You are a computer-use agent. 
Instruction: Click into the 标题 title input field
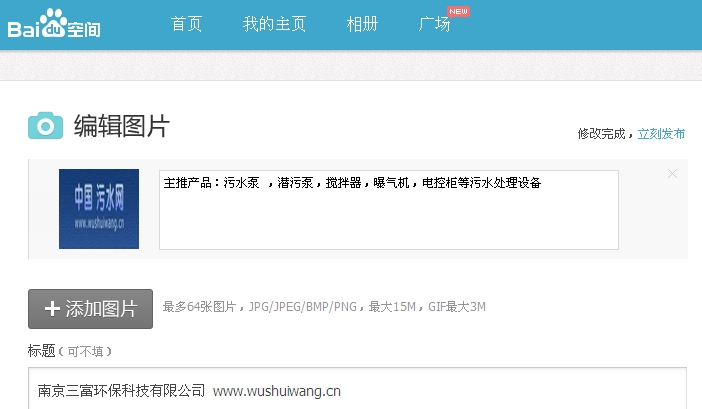pyautogui.click(x=357, y=390)
